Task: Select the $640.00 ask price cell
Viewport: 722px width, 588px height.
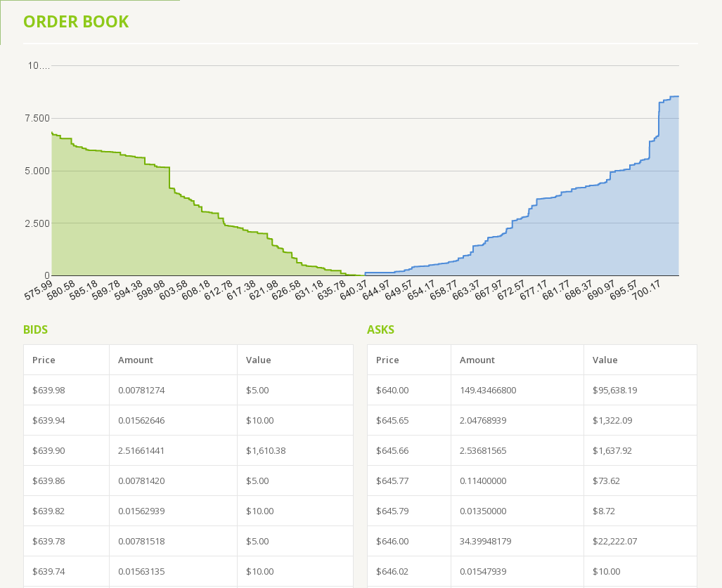Action: pyautogui.click(x=392, y=390)
